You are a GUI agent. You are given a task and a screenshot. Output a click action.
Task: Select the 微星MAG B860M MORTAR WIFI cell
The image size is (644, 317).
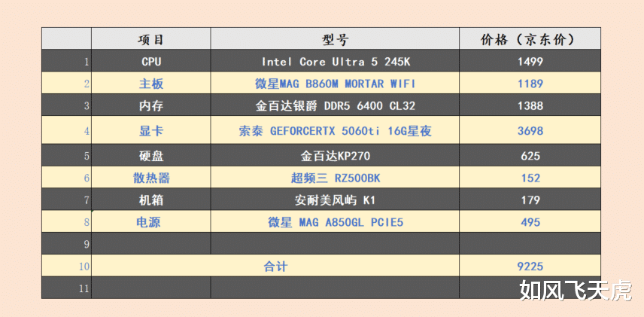tap(335, 84)
